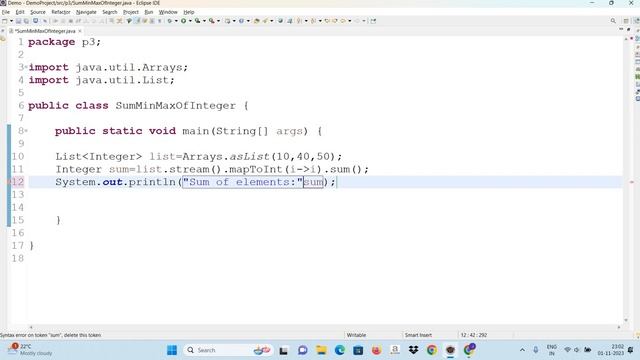Screen dimensions: 640x360
Task: Open Microsoft Edge from the taskbar
Action: (x=340, y=350)
